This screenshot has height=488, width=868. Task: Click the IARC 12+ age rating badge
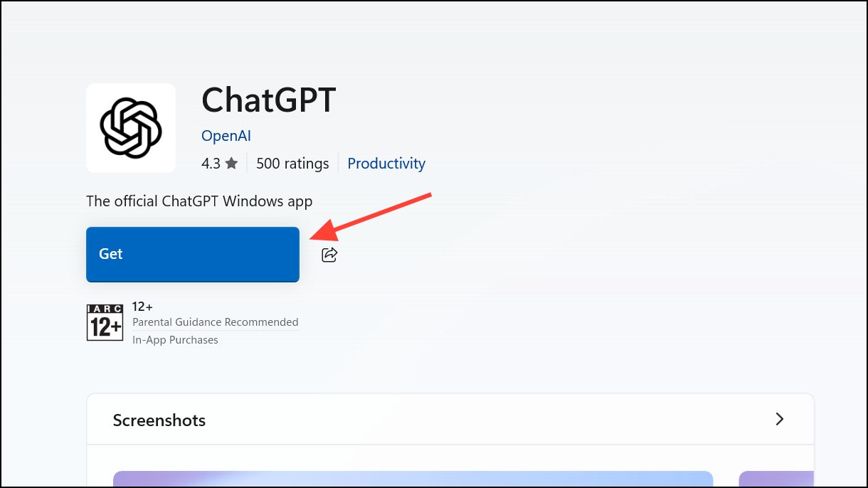[105, 322]
